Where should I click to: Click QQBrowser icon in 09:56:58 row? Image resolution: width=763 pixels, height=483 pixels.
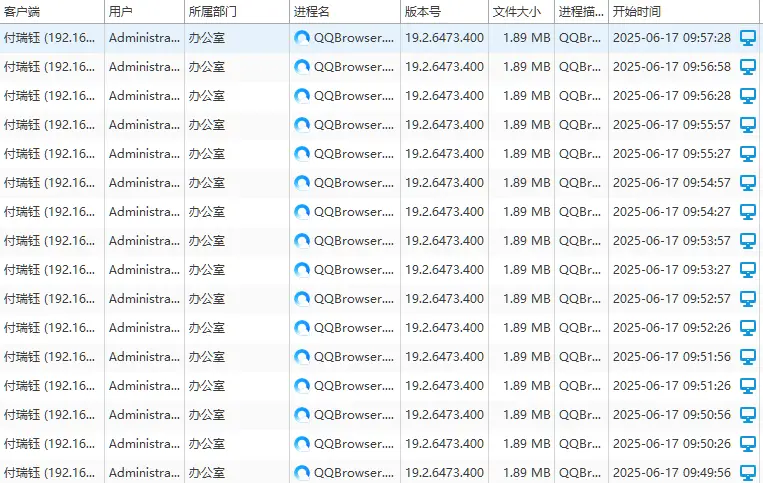click(302, 67)
